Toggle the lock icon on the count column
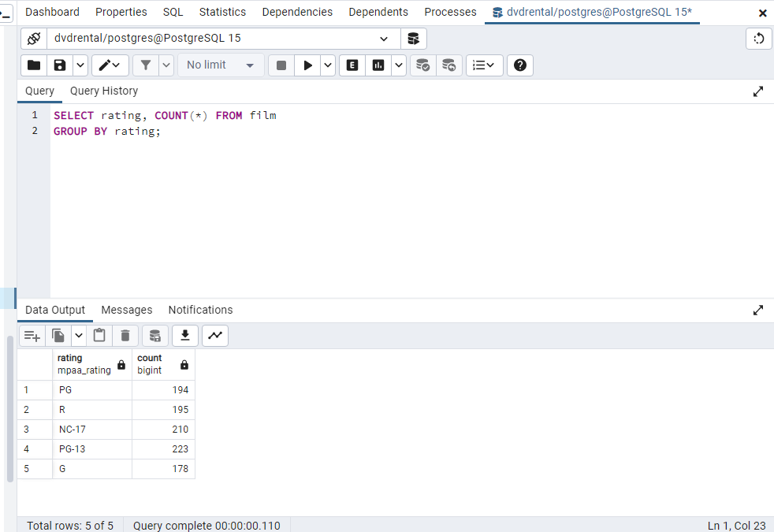This screenshot has height=532, width=774. (x=184, y=364)
